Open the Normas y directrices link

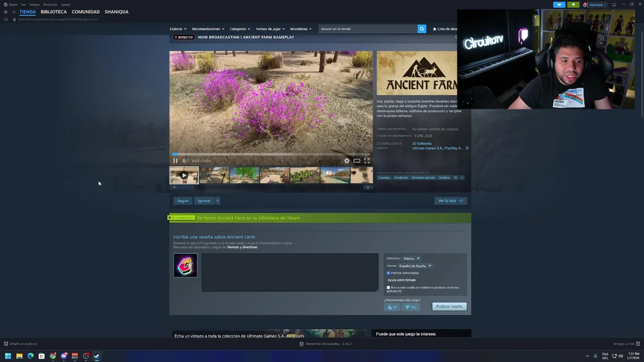click(x=242, y=247)
